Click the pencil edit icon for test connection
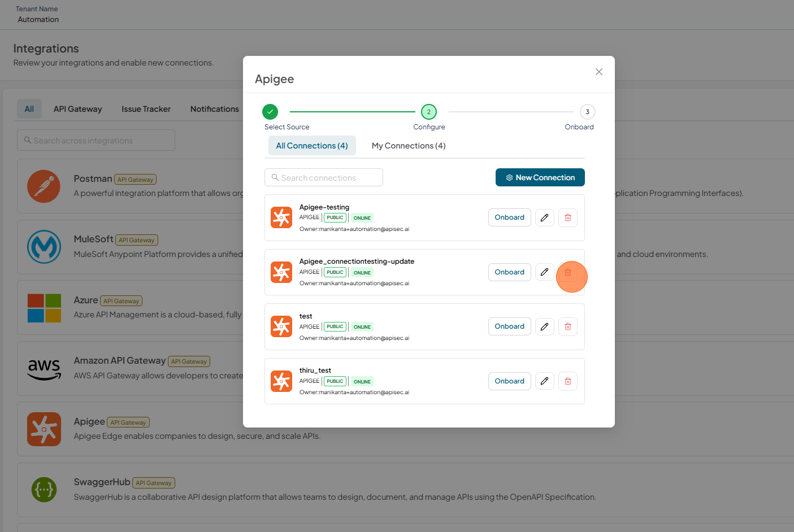This screenshot has width=794, height=532. click(x=545, y=326)
